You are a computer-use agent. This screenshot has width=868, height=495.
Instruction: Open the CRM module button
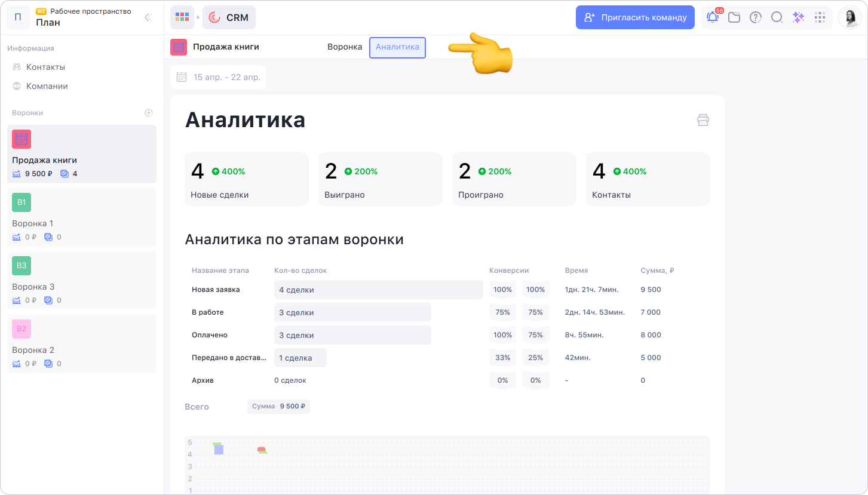point(229,17)
